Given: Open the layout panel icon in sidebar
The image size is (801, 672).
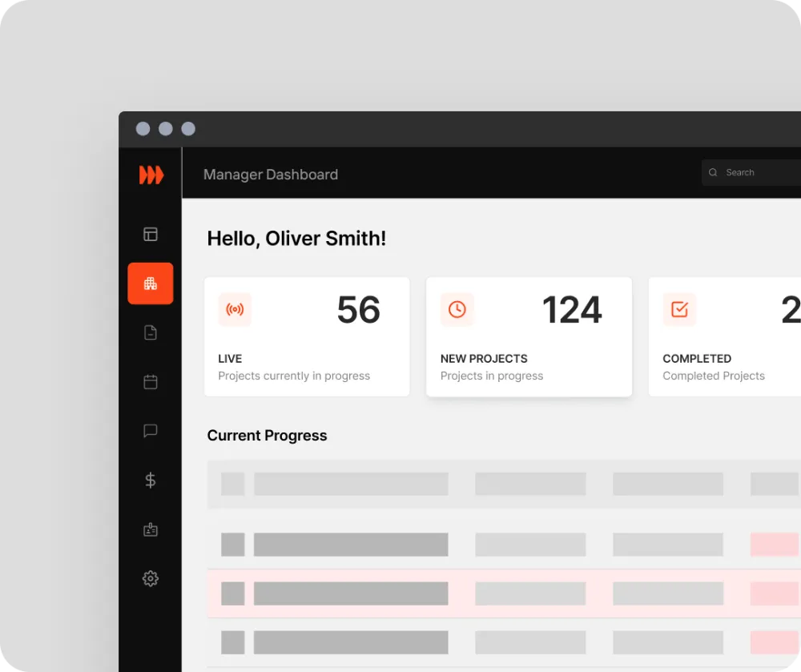Looking at the screenshot, I should click(151, 235).
